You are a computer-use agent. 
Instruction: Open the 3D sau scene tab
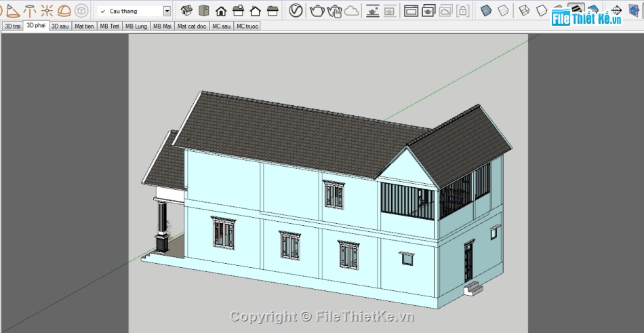tap(60, 26)
